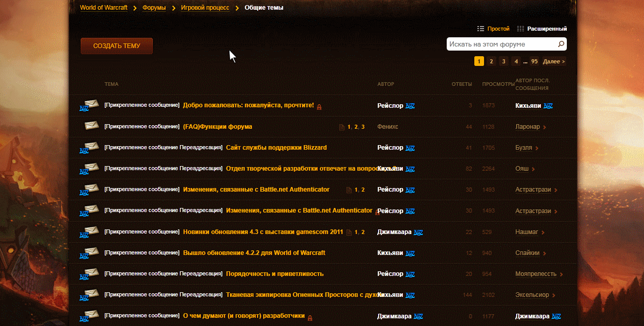Select Общие темы breadcrumb item

264,8
